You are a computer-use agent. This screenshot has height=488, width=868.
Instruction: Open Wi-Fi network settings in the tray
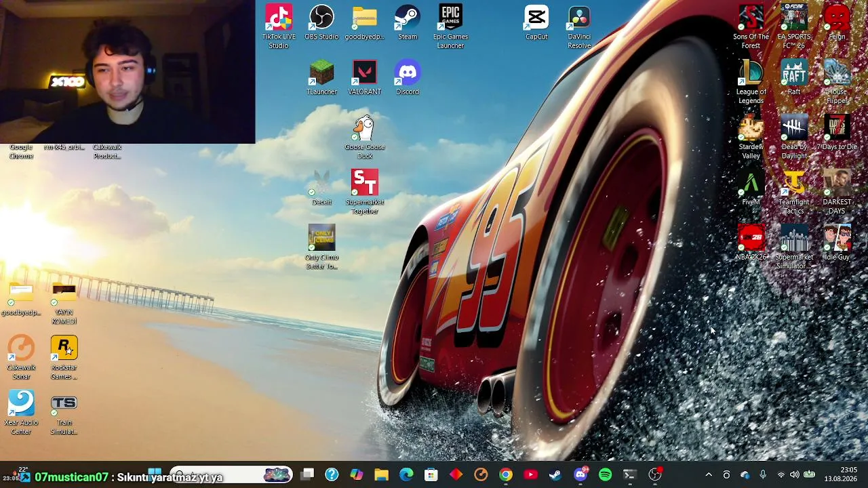[781, 475]
